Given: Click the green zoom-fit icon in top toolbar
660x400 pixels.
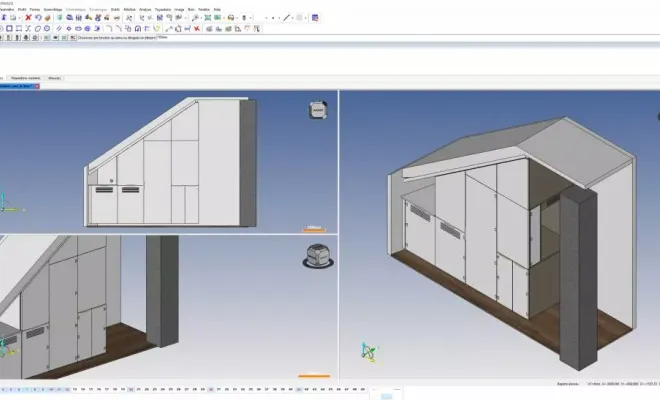Looking at the screenshot, I should point(208,18).
